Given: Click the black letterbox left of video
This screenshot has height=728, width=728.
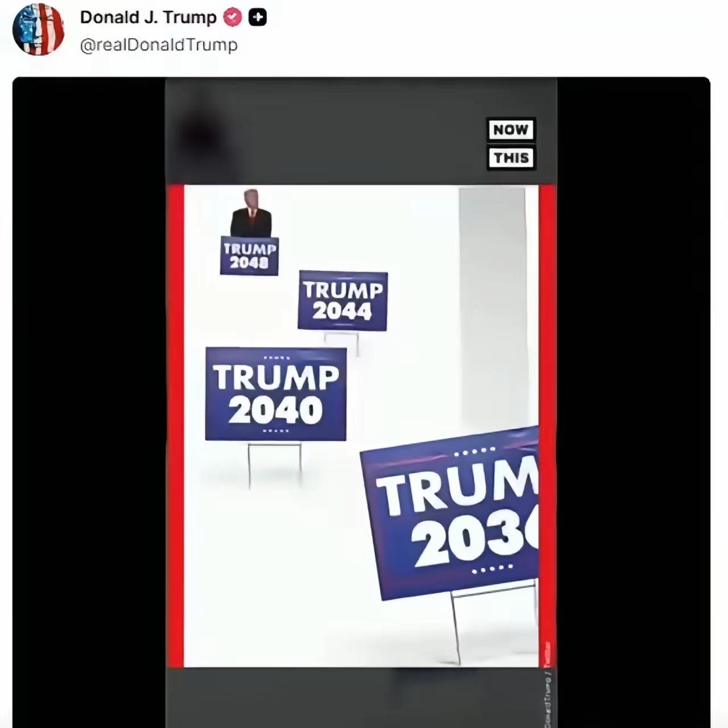Looking at the screenshot, I should click(x=89, y=402).
